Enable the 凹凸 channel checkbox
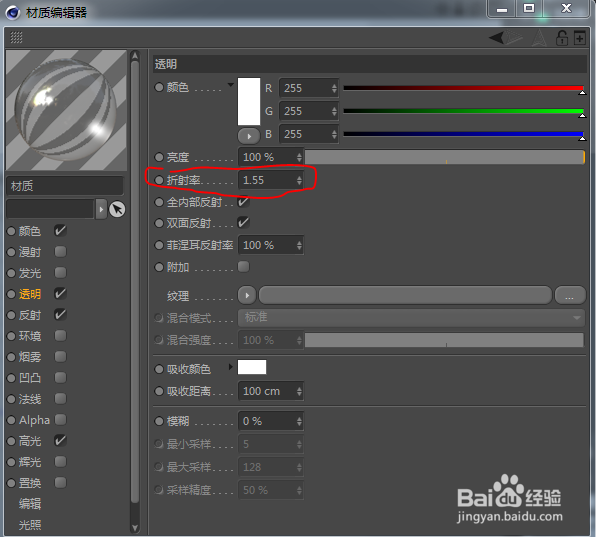This screenshot has width=596, height=537. pyautogui.click(x=60, y=378)
